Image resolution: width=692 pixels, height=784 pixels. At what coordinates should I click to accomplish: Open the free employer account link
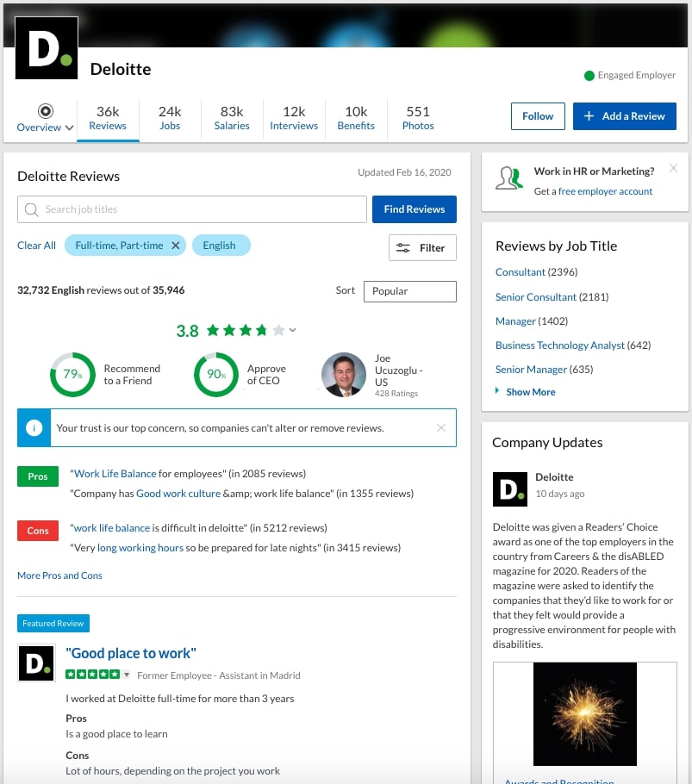(605, 191)
